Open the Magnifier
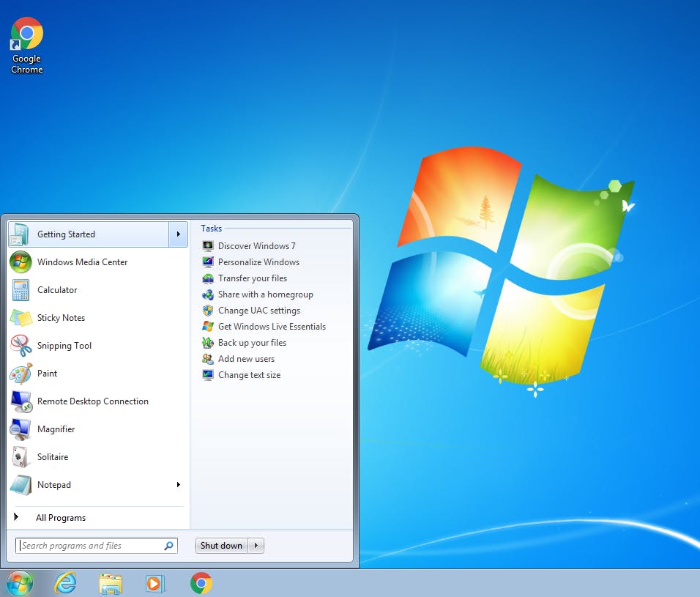 pos(55,429)
